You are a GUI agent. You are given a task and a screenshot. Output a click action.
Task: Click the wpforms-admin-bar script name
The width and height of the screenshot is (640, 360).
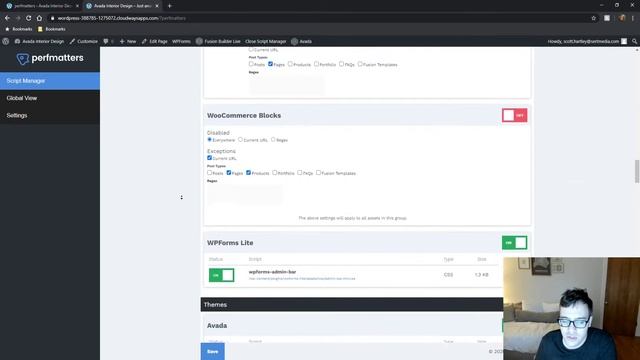(x=272, y=272)
